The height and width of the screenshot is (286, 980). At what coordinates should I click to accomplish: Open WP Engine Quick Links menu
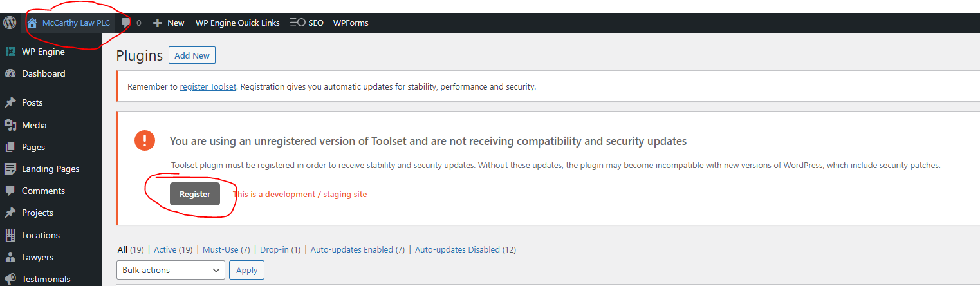237,23
